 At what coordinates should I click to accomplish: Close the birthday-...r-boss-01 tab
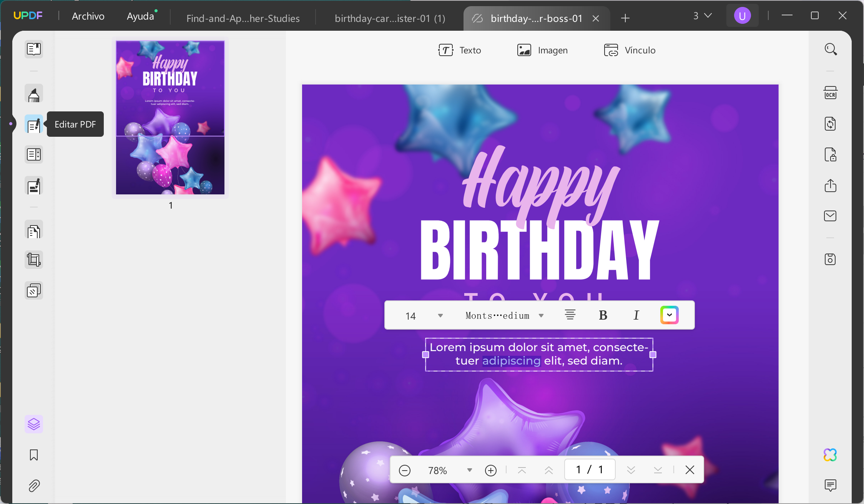click(x=596, y=18)
